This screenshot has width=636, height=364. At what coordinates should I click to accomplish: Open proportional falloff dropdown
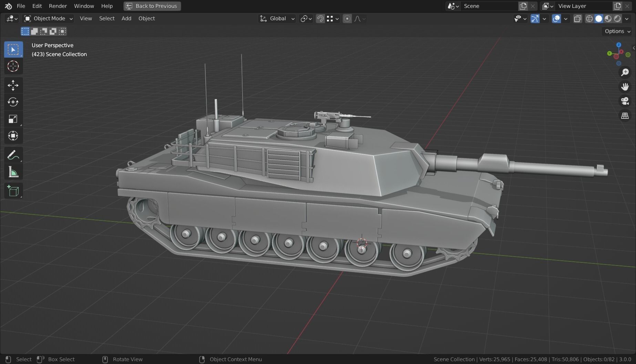(360, 19)
